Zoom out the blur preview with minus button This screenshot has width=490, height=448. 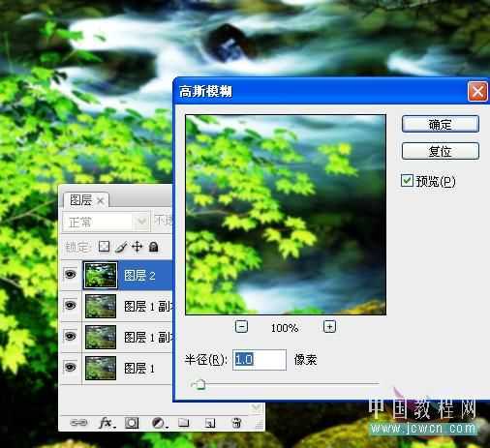coord(241,326)
